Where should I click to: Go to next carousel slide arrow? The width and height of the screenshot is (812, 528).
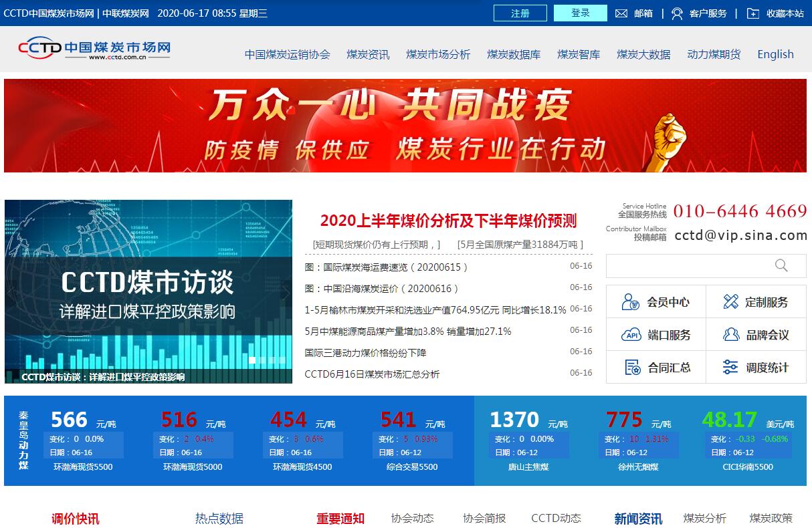(286, 292)
